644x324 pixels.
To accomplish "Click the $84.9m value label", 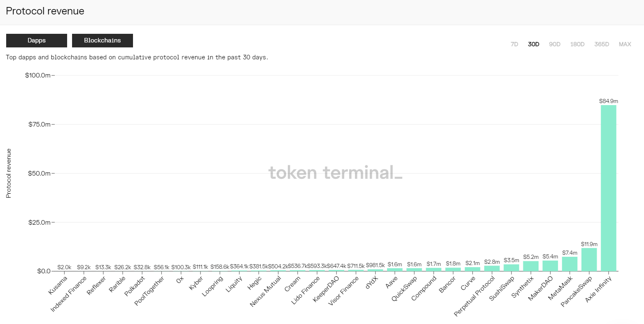I will (609, 101).
